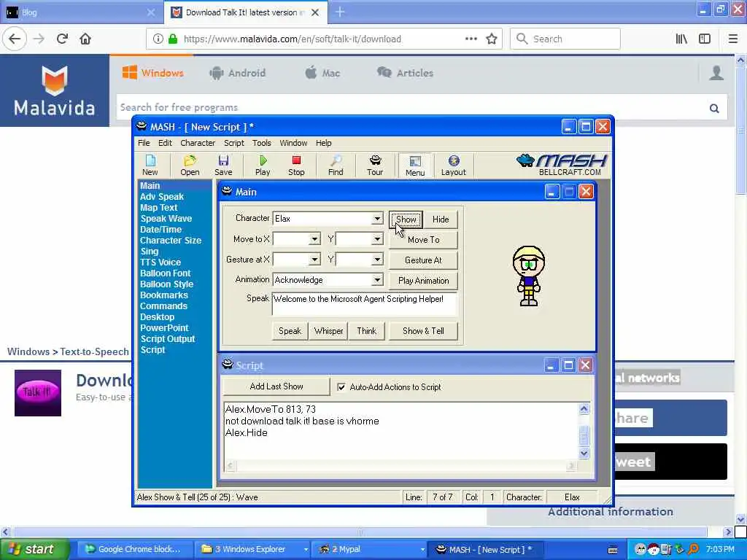
Task: Click the Talk It! app thumbnail
Action: tap(38, 393)
